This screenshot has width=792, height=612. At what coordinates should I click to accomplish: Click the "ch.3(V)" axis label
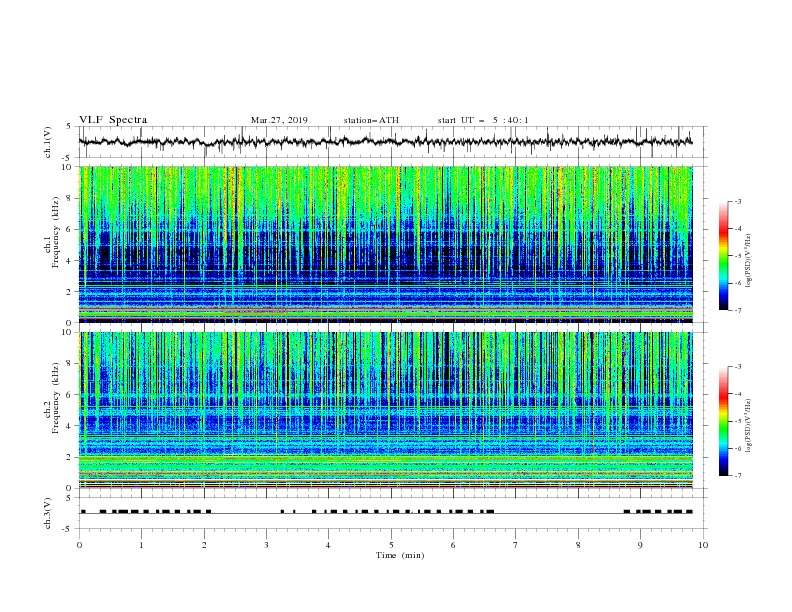tap(48, 513)
